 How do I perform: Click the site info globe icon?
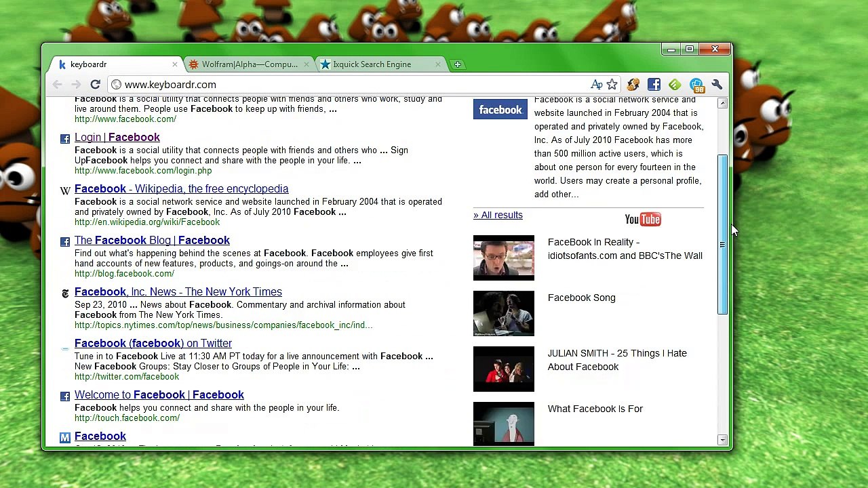coord(117,85)
